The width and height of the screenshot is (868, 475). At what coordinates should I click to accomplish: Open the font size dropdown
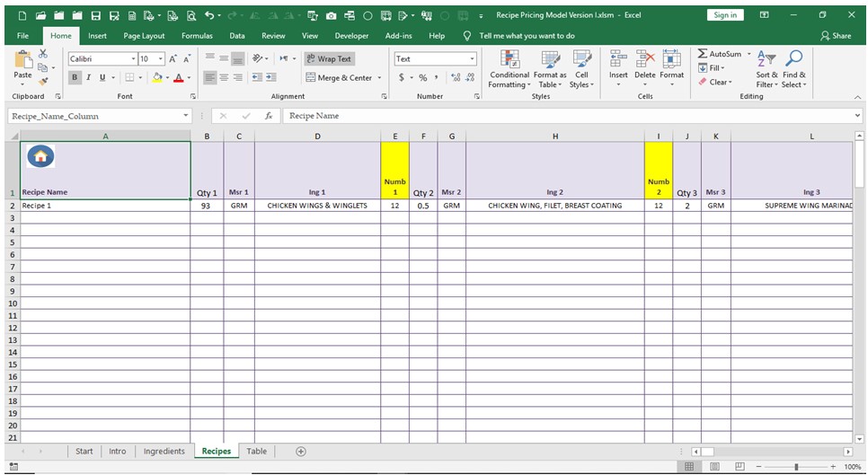161,58
